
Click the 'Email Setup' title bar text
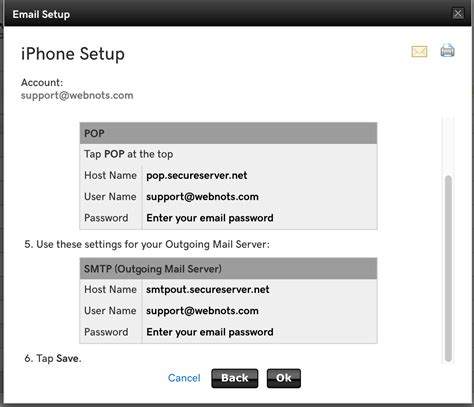41,14
